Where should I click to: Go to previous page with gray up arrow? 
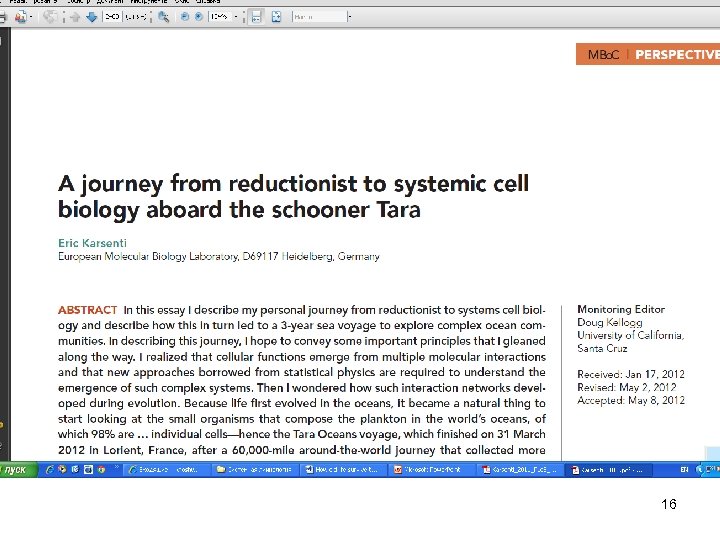[x=75, y=17]
